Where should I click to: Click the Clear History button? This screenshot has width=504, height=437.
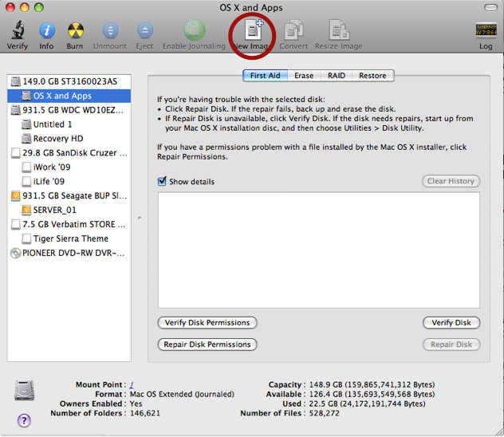451,181
